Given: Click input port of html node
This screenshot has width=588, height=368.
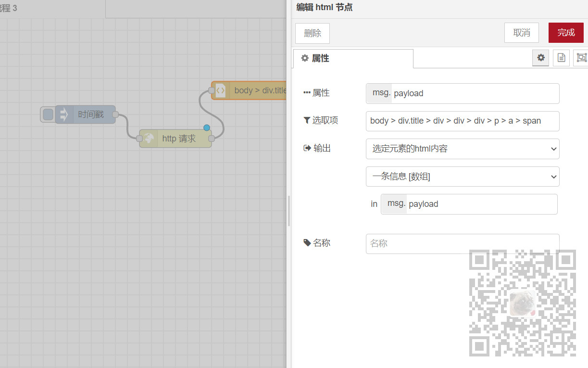Looking at the screenshot, I should pyautogui.click(x=212, y=90).
